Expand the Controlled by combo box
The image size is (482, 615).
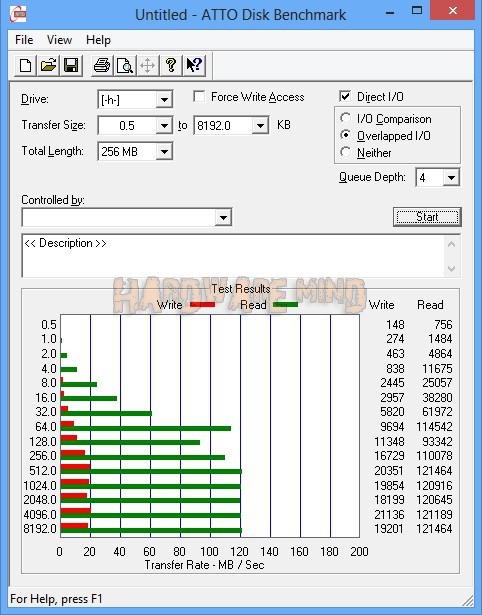[x=223, y=218]
